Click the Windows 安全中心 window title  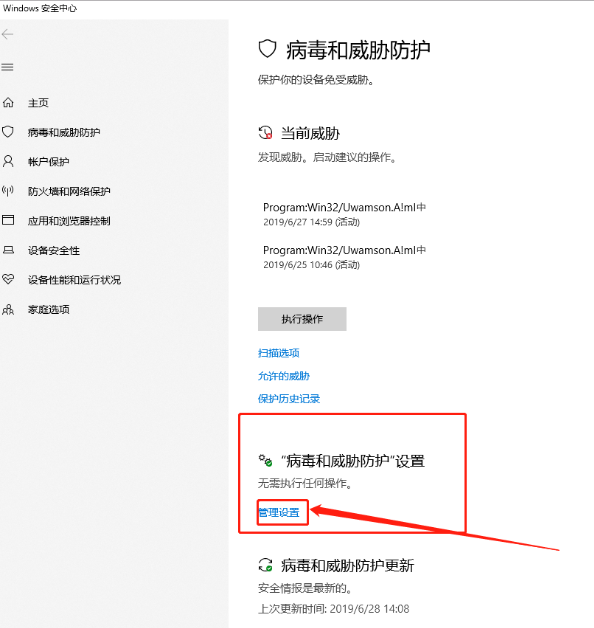(x=40, y=8)
